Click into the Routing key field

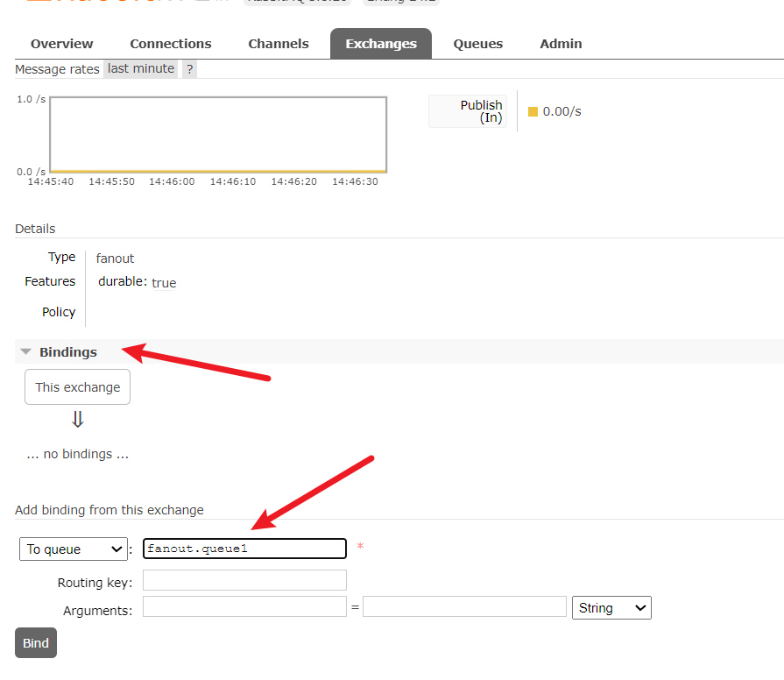[244, 580]
